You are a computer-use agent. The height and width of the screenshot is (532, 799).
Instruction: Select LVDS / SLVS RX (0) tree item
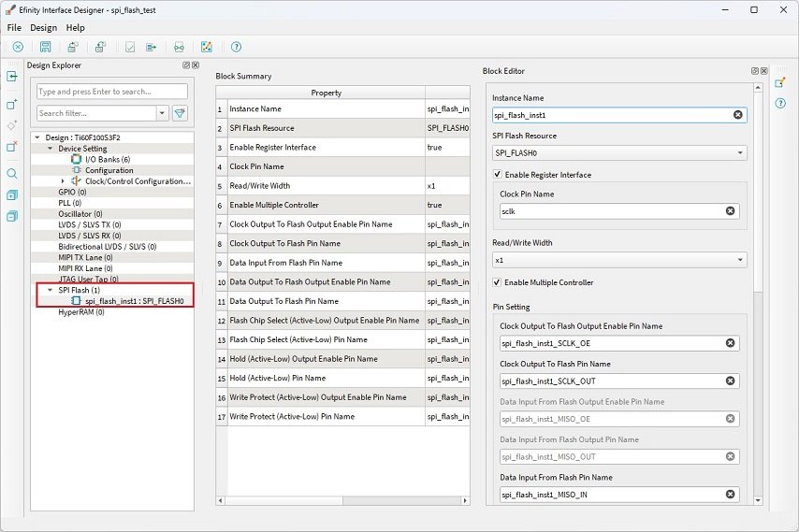[89, 236]
